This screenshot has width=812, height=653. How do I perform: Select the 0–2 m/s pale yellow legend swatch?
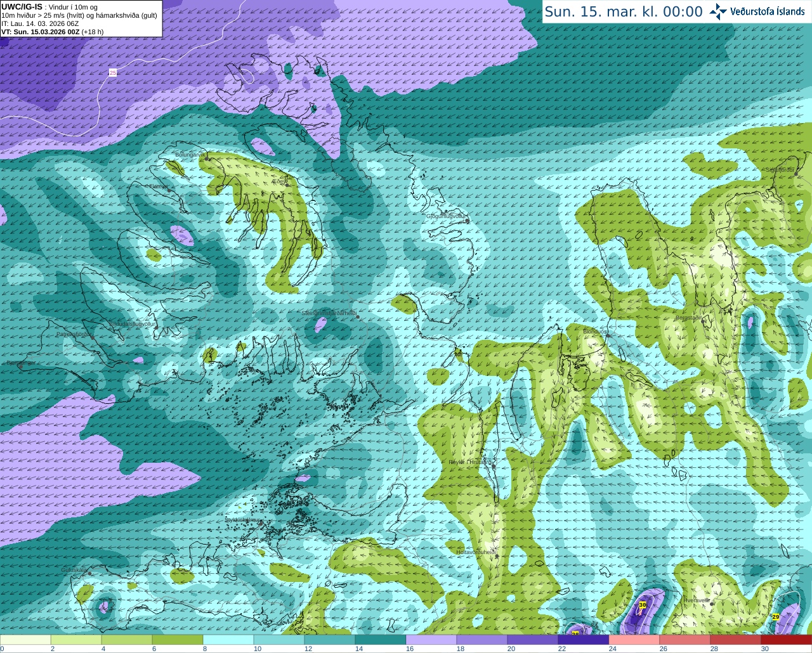click(x=25, y=640)
